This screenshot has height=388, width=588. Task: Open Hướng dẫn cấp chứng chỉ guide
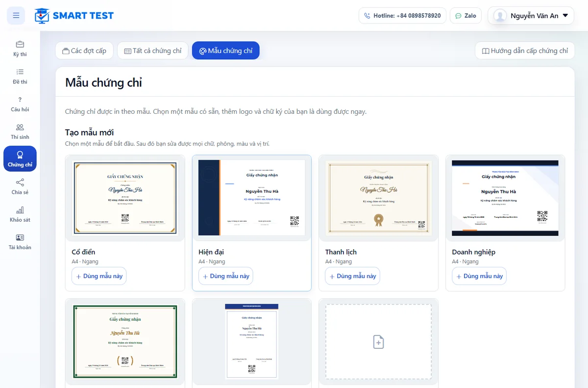tap(525, 51)
